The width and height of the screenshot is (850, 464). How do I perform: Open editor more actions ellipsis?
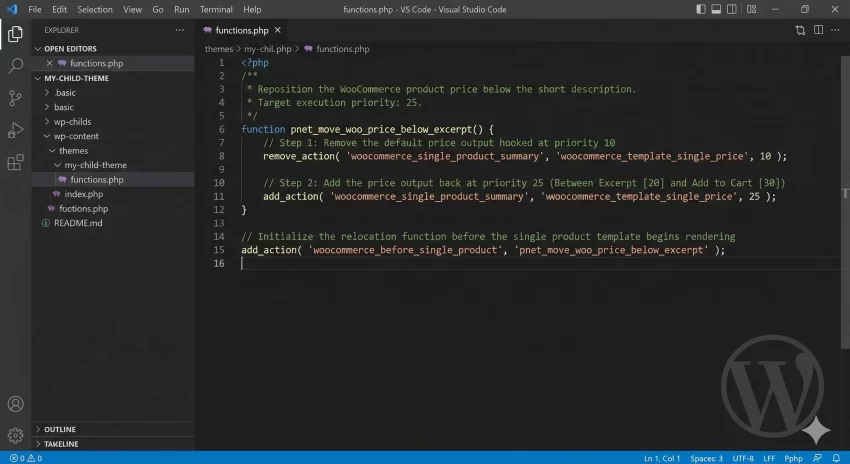(835, 30)
